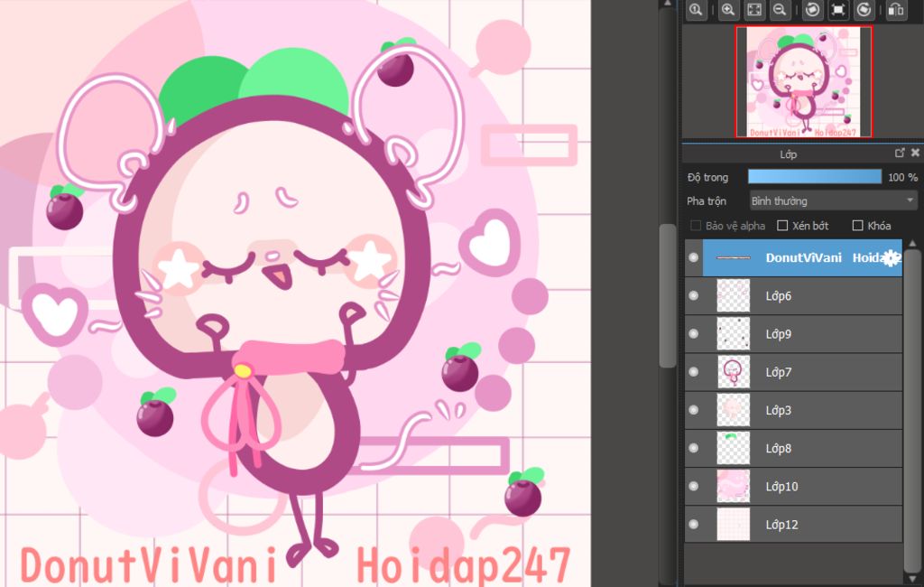Screen dimensions: 924x587
Task: Click the layer list scroll-down arrow
Action: (912, 578)
